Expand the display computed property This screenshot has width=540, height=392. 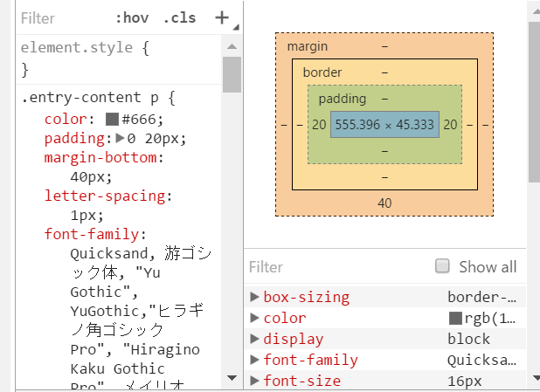(254, 339)
